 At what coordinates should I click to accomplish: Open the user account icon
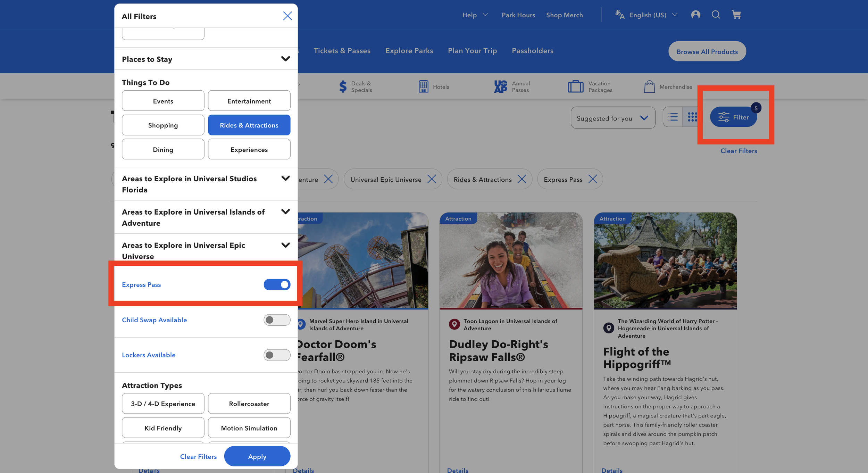click(695, 15)
